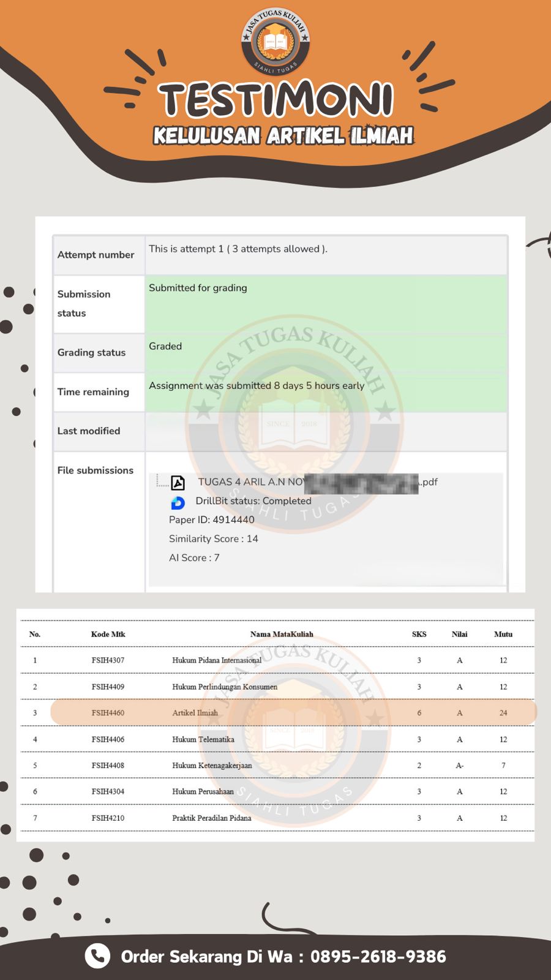This screenshot has width=551, height=980.
Task: Click the 'Kode Mtk' column header
Action: [x=108, y=634]
